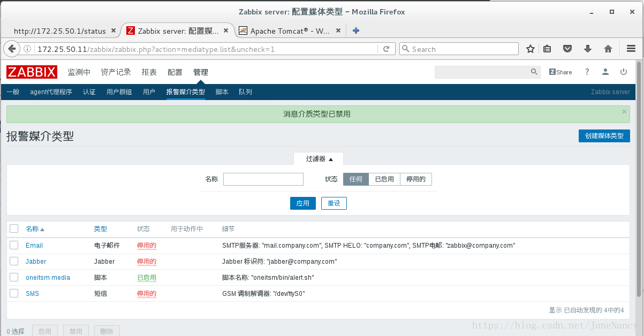
Task: Check the oneitsm media row checkbox
Action: pyautogui.click(x=14, y=277)
